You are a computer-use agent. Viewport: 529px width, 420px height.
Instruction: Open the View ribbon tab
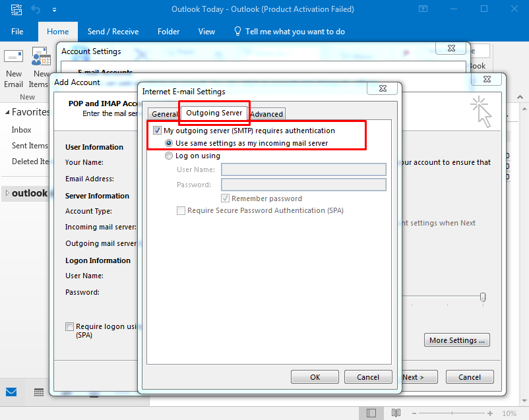206,32
